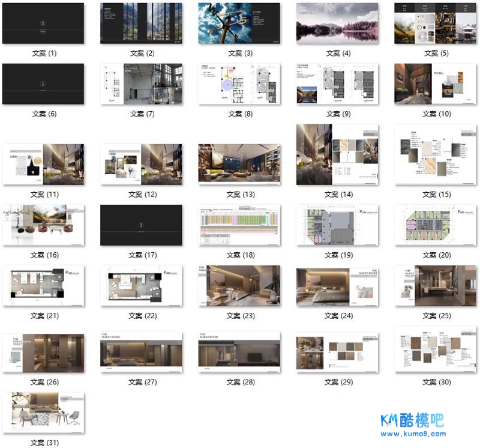Open the guest toilet thumbnail 文案 (25)
Screen dimensions: 480x448
click(x=436, y=286)
